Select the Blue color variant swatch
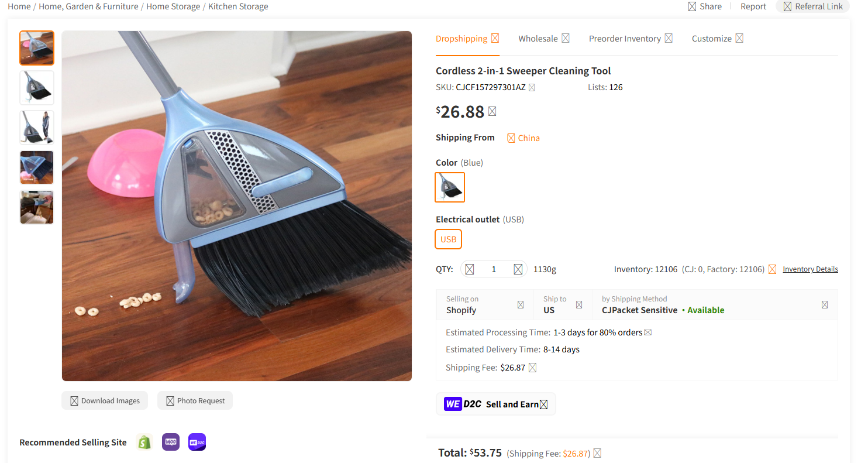 click(x=450, y=187)
